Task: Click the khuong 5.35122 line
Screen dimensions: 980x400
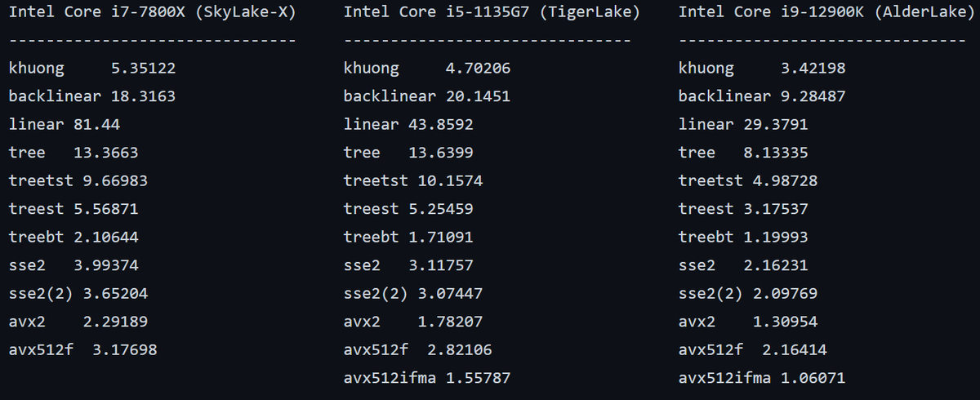Action: [92, 69]
